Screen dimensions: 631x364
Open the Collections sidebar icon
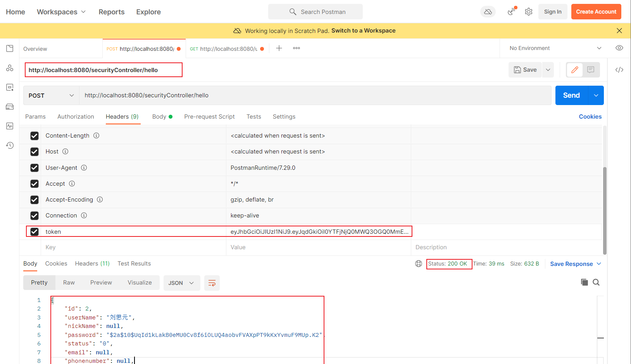point(10,48)
